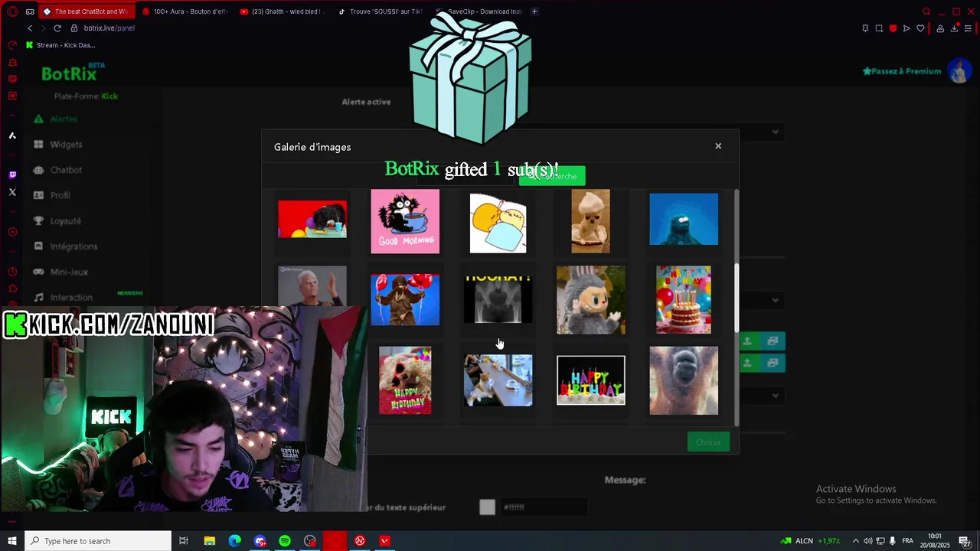
Task: Click the send arrow toolbar icon
Action: 906,28
